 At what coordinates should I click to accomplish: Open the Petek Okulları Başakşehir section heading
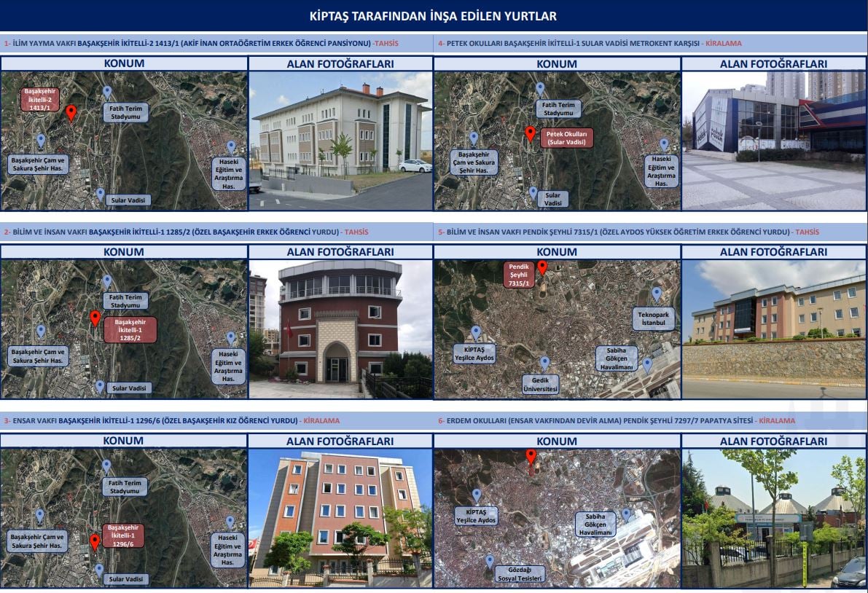point(590,43)
